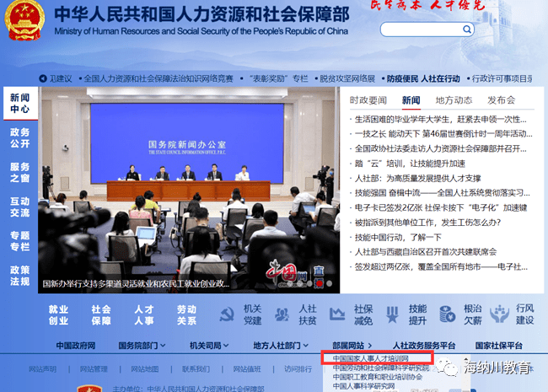548x392 pixels.
Task: Switch to 时政要闻 tab
Action: 368,100
